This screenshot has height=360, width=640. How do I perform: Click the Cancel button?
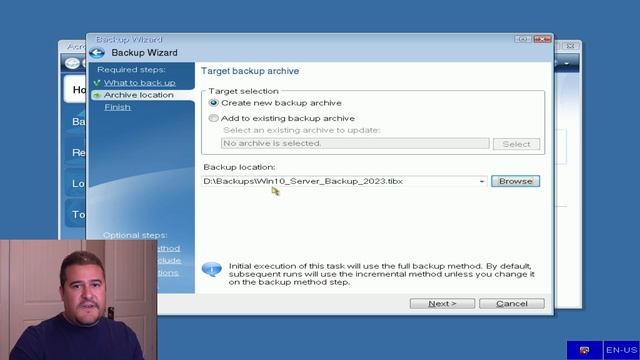point(511,304)
